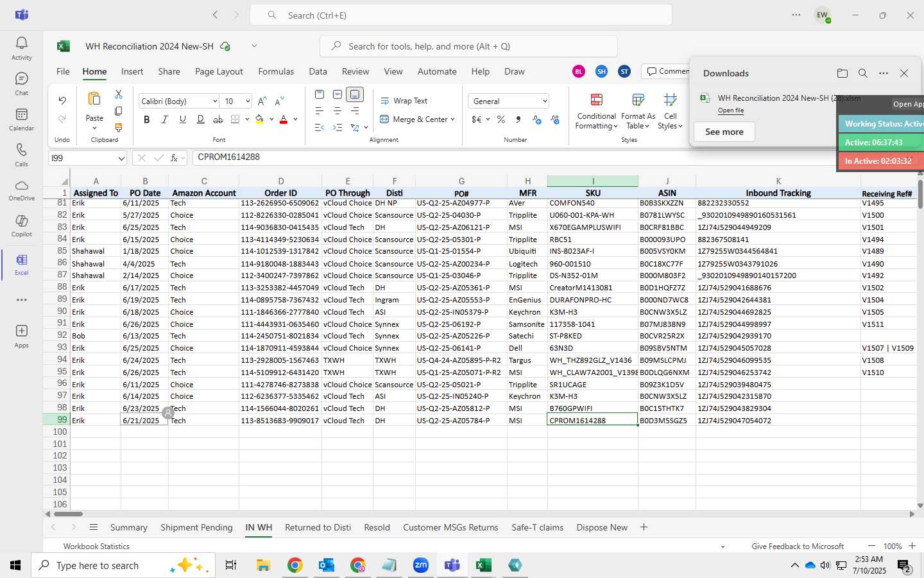Screen dimensions: 924x578
Task: Open OneDrive in the Teams sidebar
Action: (21, 190)
